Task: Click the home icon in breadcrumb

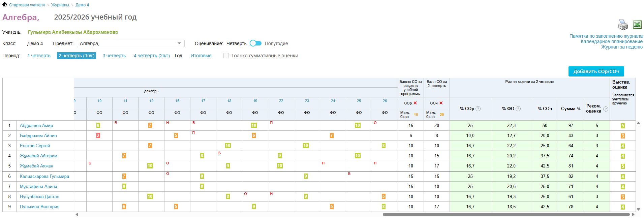Action: point(5,5)
